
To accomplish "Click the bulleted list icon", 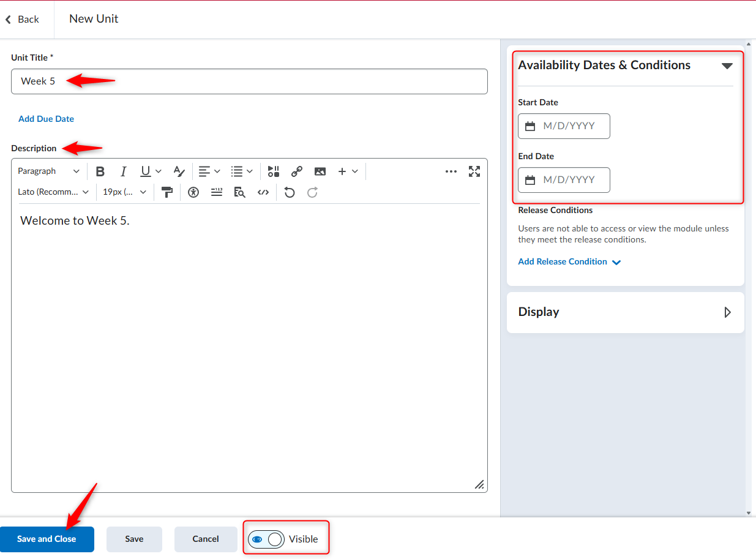I will click(237, 171).
